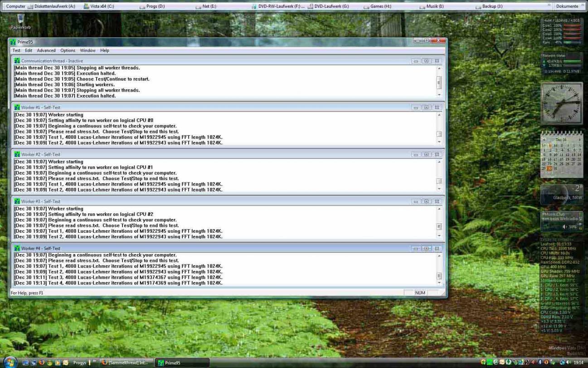The width and height of the screenshot is (588, 368).
Task: Open the Gladbeck weather gadget
Action: pos(562,194)
